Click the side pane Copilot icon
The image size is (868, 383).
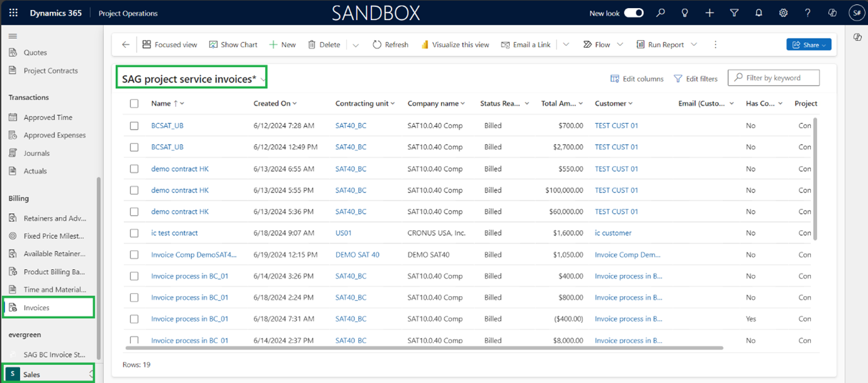click(x=857, y=37)
